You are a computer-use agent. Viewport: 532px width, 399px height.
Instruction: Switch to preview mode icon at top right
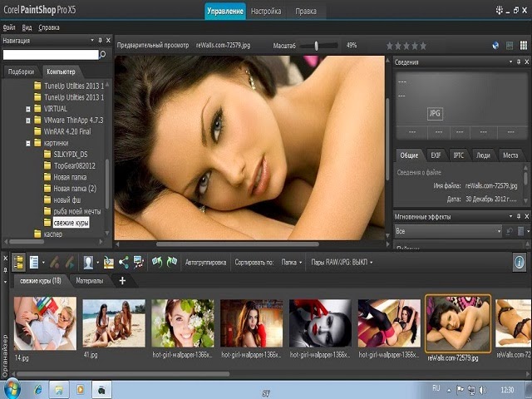pos(510,46)
